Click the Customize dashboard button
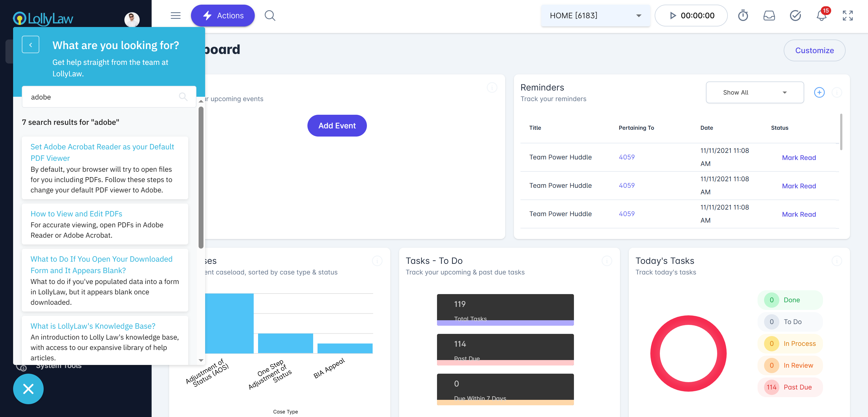This screenshot has height=417, width=868. [814, 50]
